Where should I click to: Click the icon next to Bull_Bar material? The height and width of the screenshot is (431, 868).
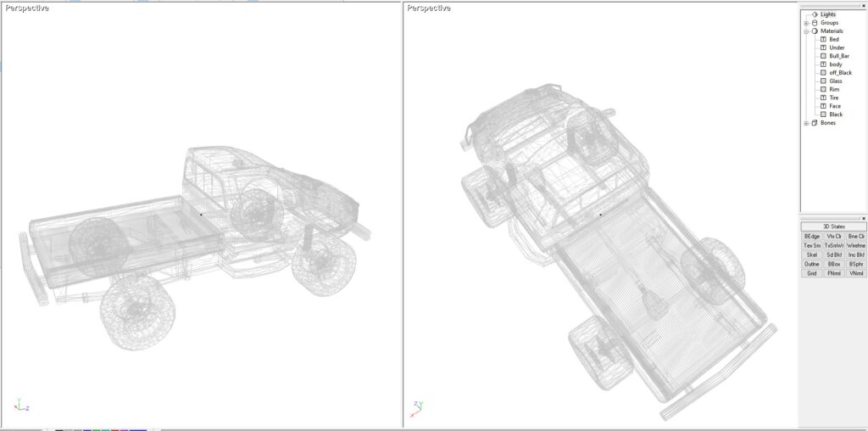pos(823,56)
